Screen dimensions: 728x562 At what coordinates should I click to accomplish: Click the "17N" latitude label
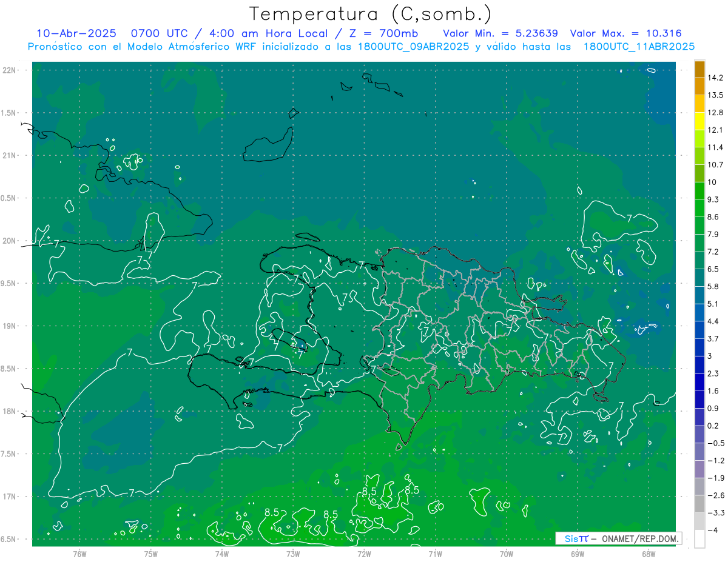coord(10,497)
